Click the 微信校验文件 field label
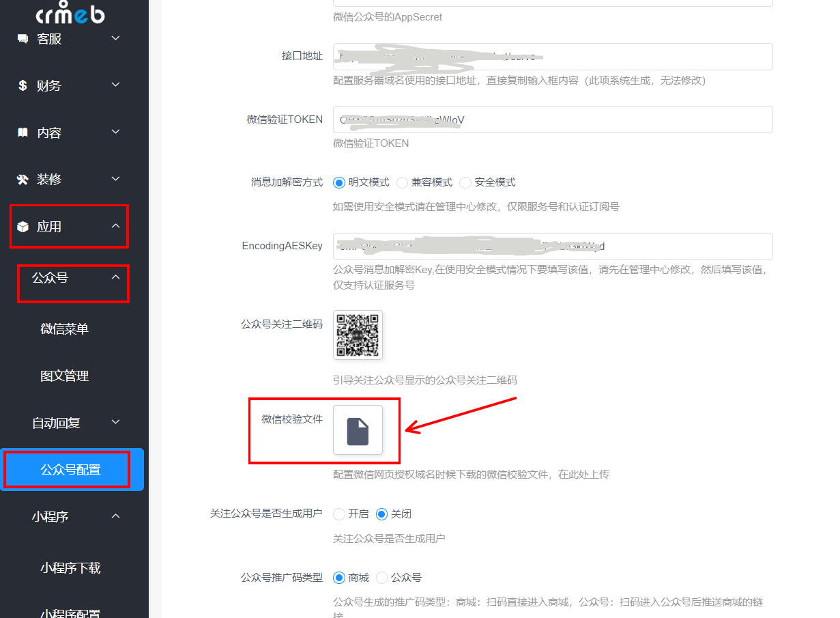 [x=292, y=419]
